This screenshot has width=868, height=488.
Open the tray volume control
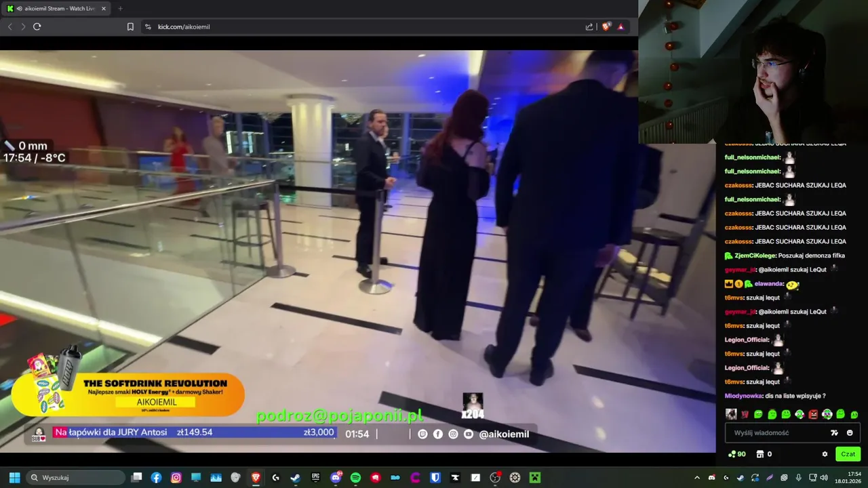pos(824,478)
